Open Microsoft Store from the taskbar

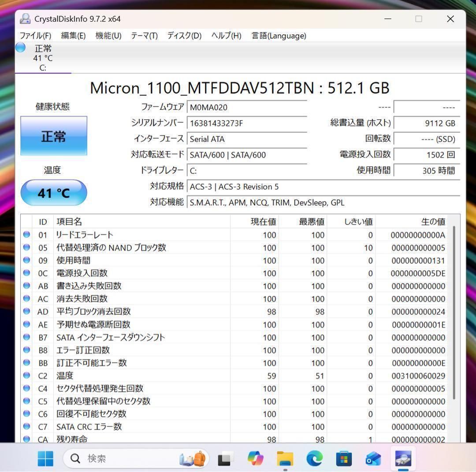(344, 458)
